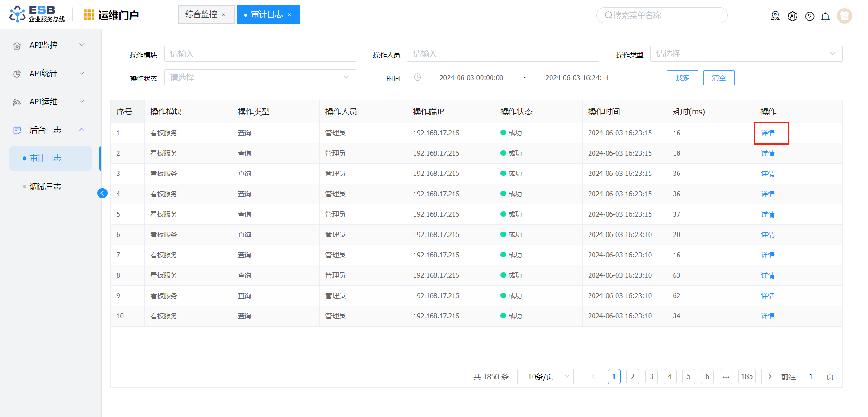Screen dimensions: 868x417
Task: Click the ESB enterprise service bus logo
Action: 37,14
